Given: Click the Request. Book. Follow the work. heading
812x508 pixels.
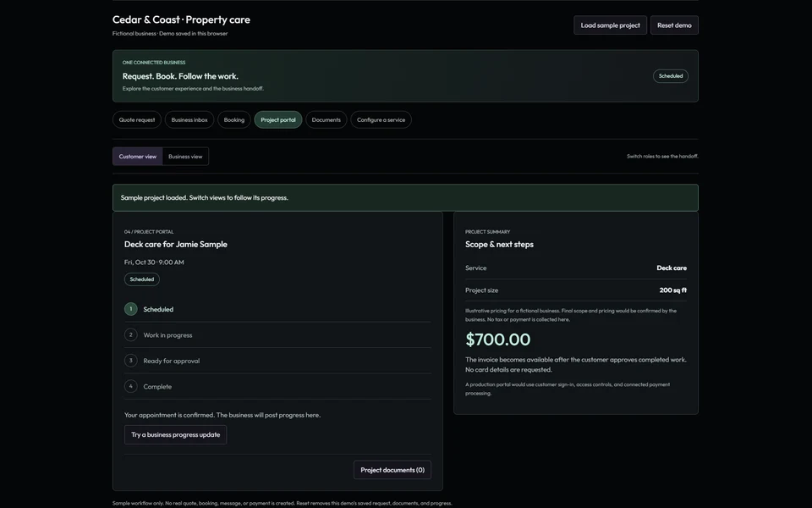Looking at the screenshot, I should [x=180, y=76].
